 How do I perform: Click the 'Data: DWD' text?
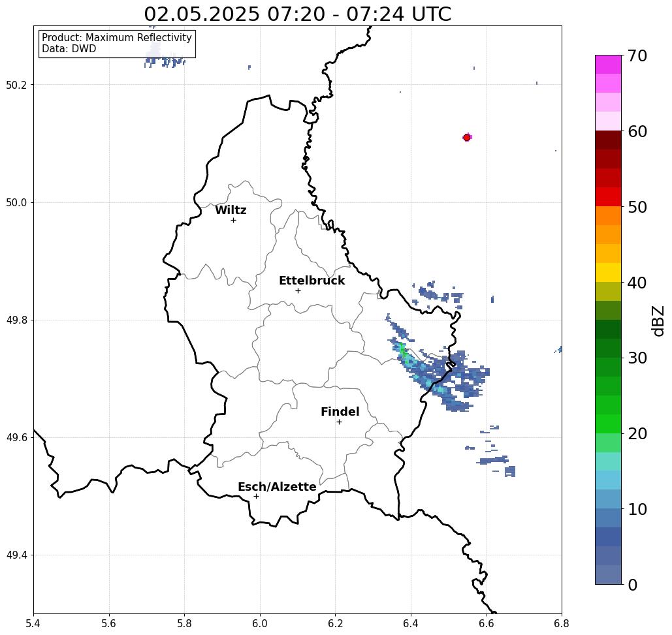pyautogui.click(x=69, y=49)
